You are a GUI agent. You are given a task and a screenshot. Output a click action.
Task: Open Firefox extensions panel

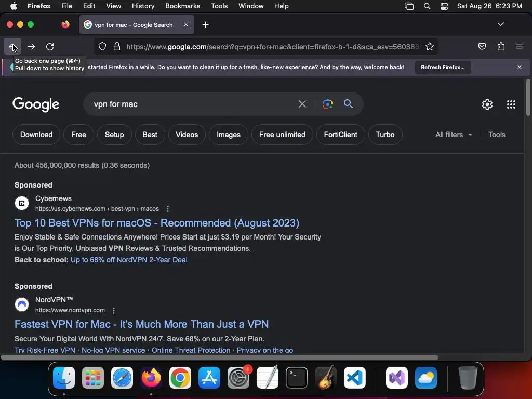pyautogui.click(x=501, y=46)
